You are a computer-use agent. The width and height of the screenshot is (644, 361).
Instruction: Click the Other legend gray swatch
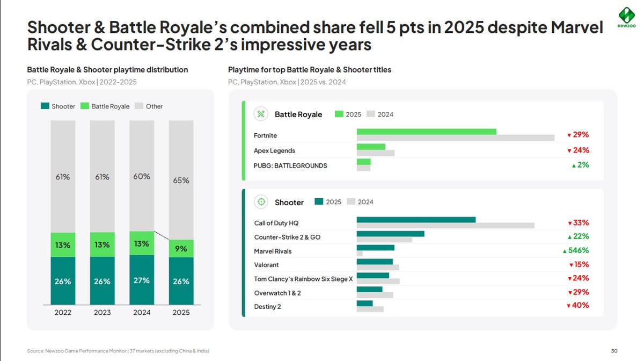138,106
